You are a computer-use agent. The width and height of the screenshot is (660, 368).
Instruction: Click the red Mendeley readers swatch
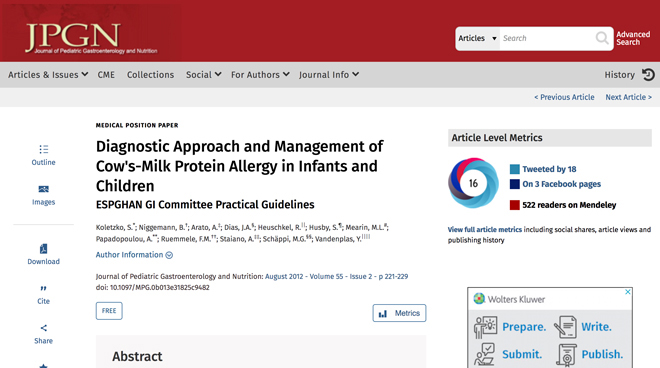514,205
